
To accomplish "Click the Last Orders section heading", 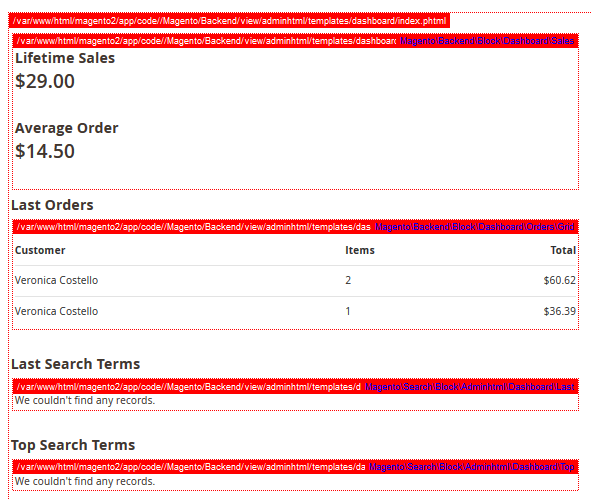I will click(52, 205).
